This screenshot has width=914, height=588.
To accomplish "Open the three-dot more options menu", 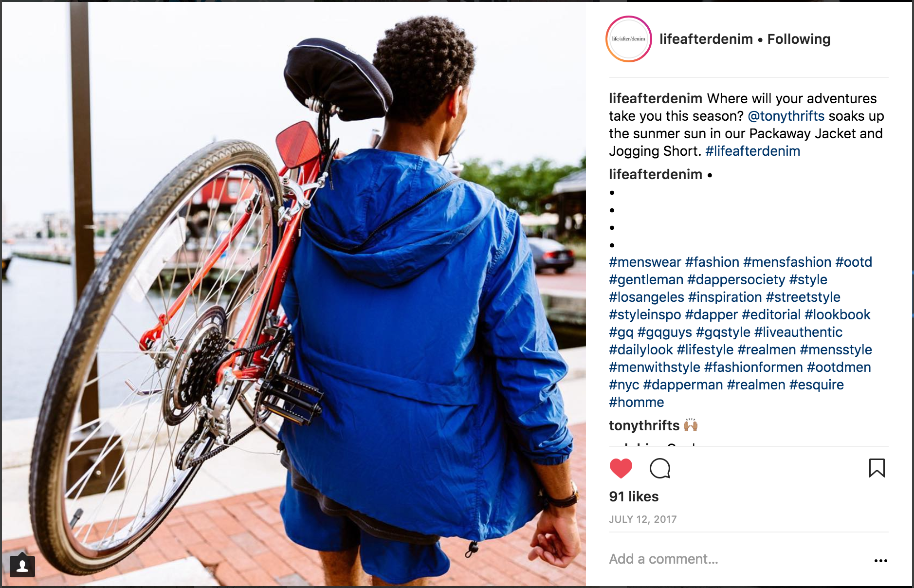I will (880, 561).
